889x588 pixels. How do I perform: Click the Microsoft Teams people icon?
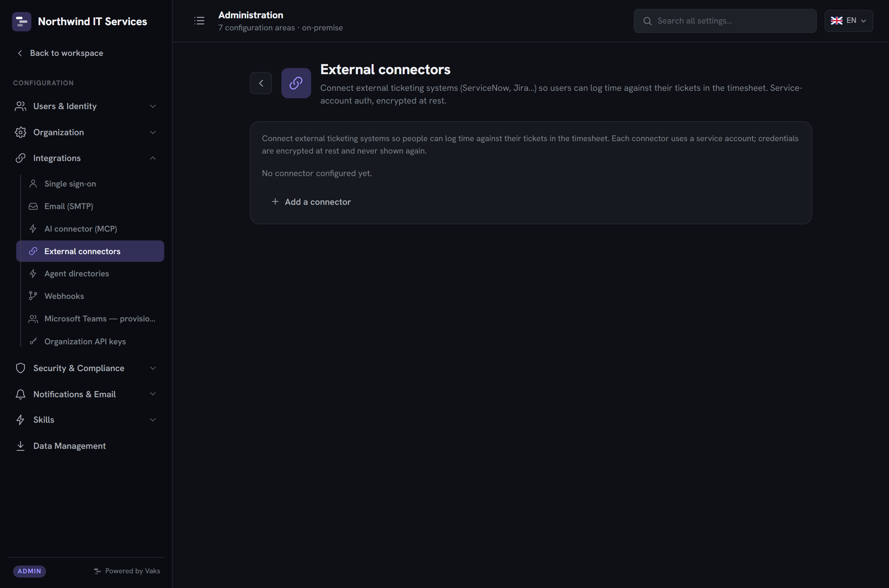[33, 319]
